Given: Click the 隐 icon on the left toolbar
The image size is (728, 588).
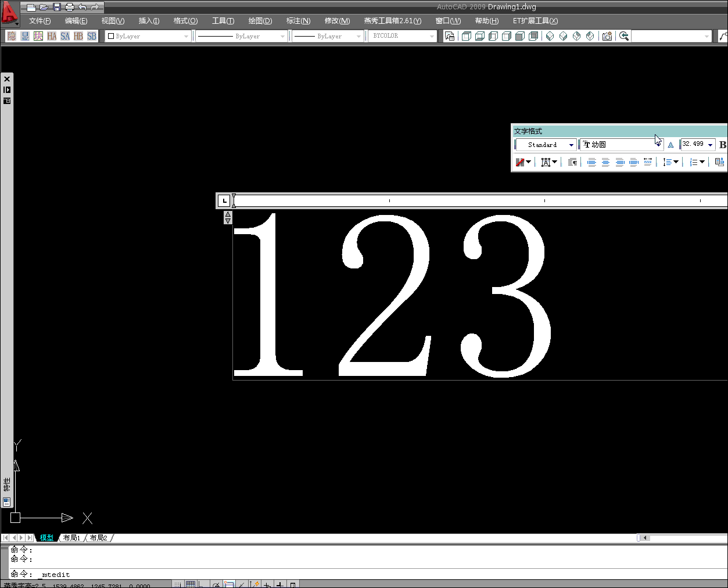Looking at the screenshot, I should [x=11, y=35].
